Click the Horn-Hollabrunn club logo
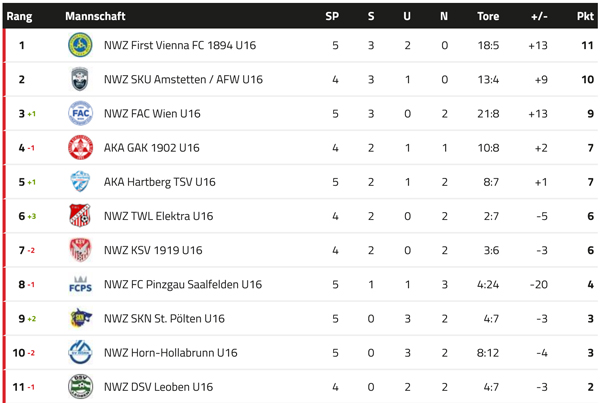The height and width of the screenshot is (403, 600). click(80, 353)
